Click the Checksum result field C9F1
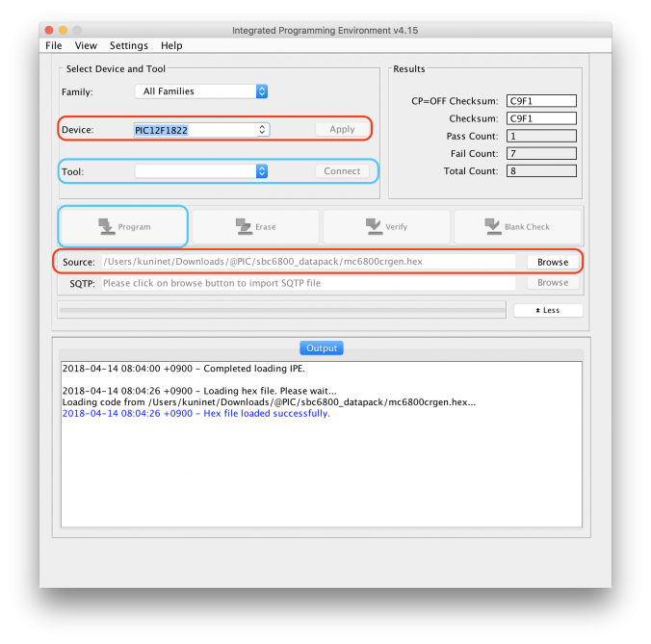The height and width of the screenshot is (644, 651). point(540,118)
